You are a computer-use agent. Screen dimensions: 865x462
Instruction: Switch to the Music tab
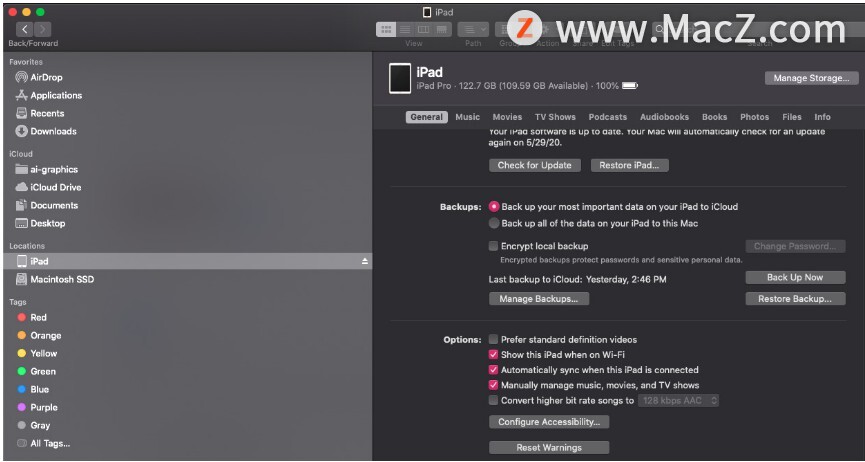pos(467,117)
